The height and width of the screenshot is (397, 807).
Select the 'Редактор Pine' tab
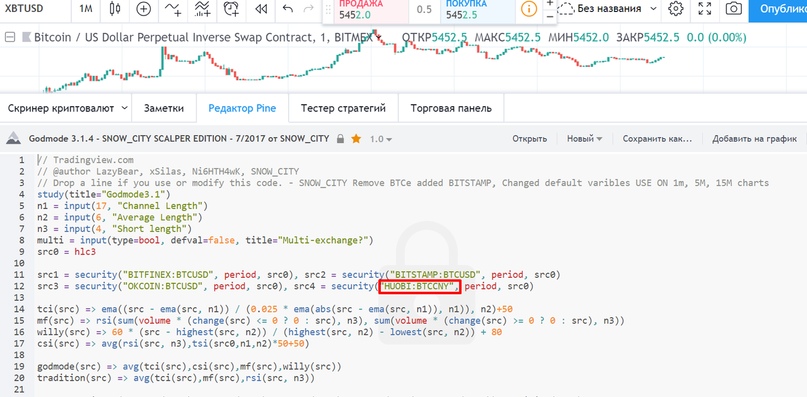click(242, 108)
